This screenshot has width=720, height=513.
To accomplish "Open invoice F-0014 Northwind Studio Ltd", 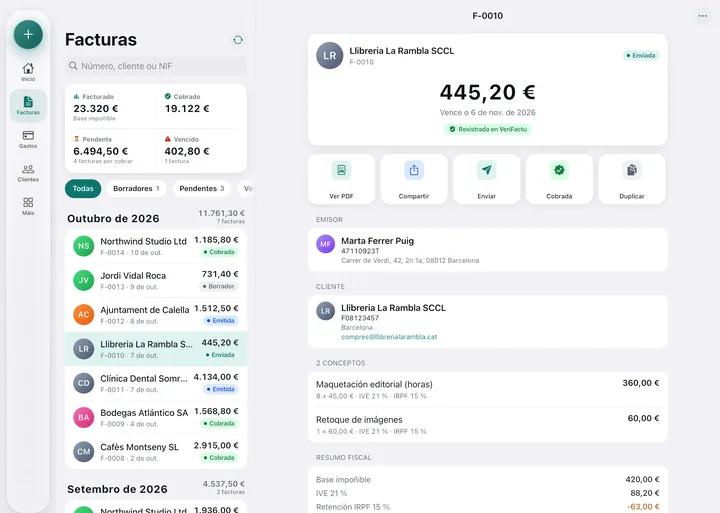I will pyautogui.click(x=156, y=246).
